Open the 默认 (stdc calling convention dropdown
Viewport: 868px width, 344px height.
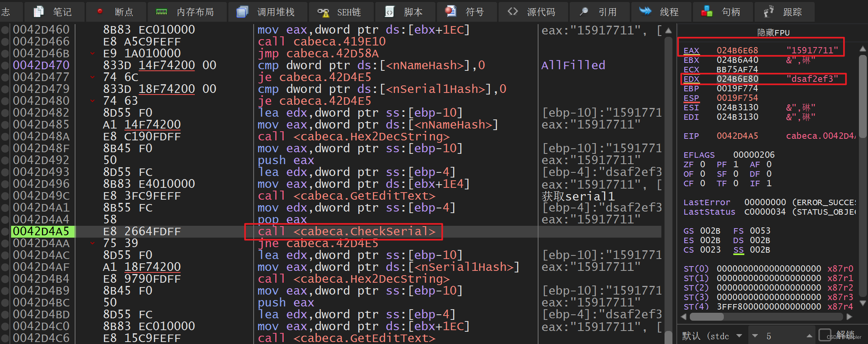[x=739, y=336]
